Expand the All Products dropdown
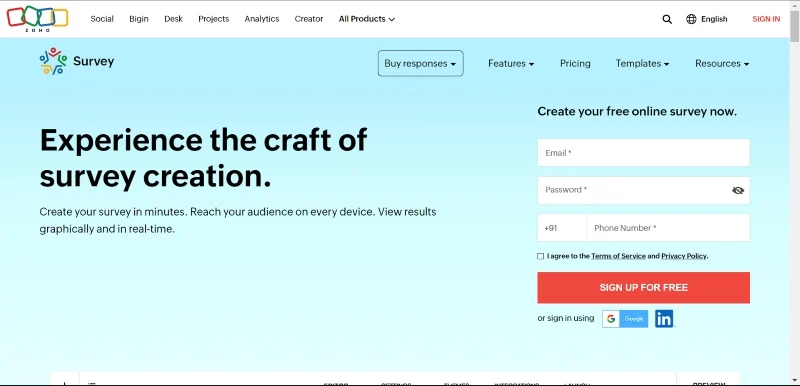The width and height of the screenshot is (800, 386). click(367, 19)
